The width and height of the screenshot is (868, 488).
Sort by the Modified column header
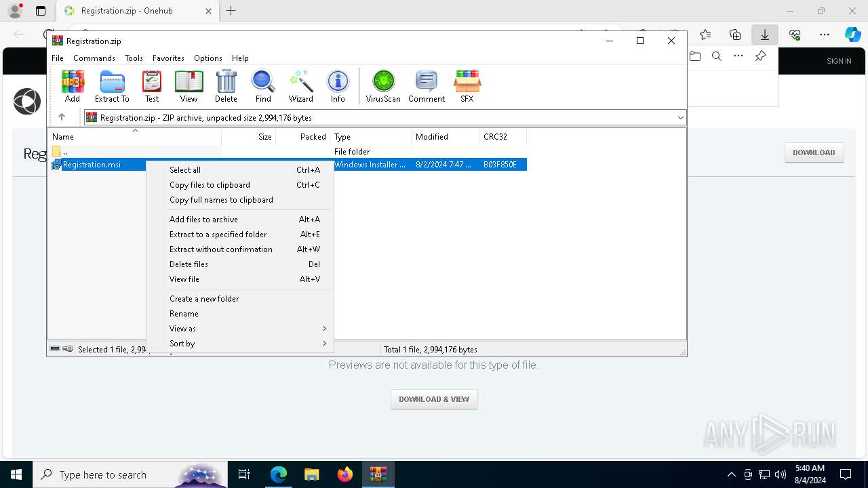click(445, 137)
